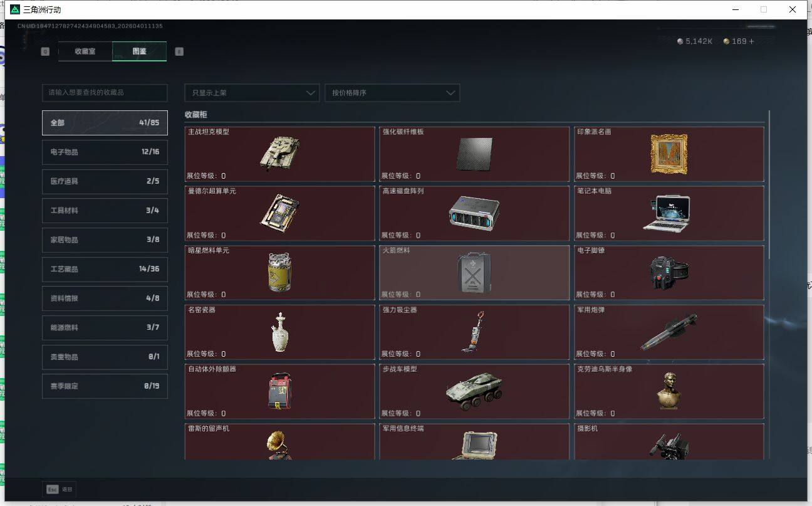This screenshot has width=812, height=506.
Task: Filter by 贵重物品 category
Action: coord(105,357)
